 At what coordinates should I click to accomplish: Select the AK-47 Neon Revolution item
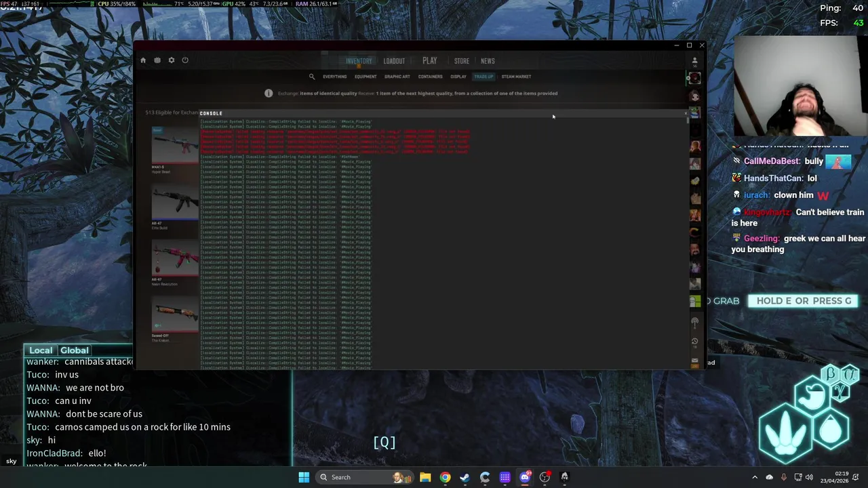pyautogui.click(x=174, y=263)
